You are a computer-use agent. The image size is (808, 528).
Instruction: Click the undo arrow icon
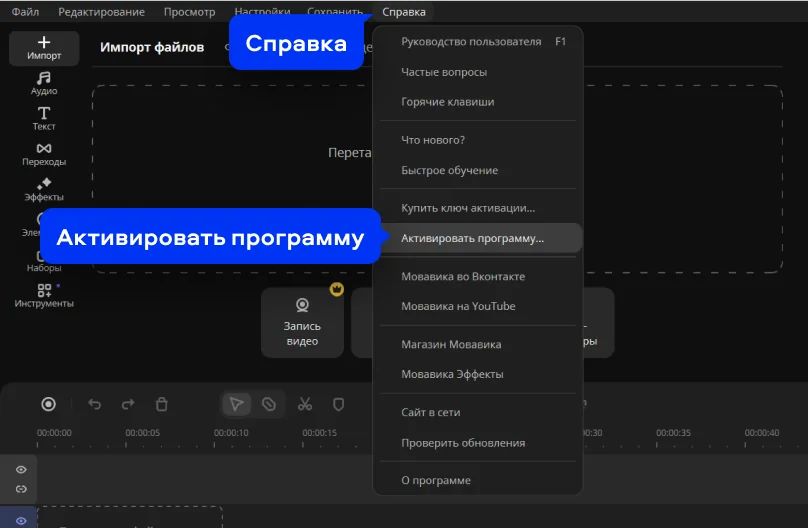pos(95,404)
